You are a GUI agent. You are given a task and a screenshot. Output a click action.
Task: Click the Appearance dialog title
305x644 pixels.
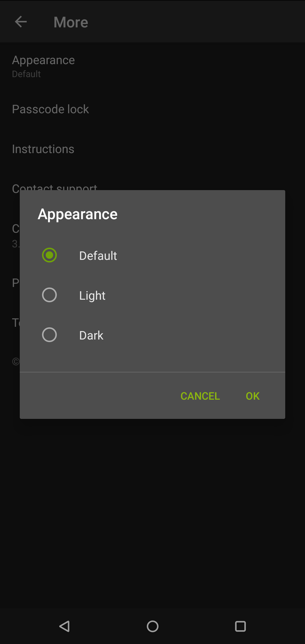78,214
